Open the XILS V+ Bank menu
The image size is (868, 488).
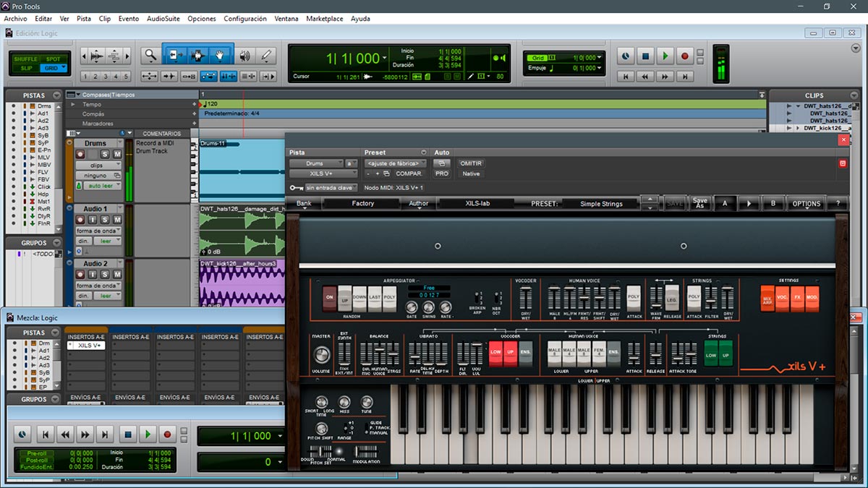(304, 204)
